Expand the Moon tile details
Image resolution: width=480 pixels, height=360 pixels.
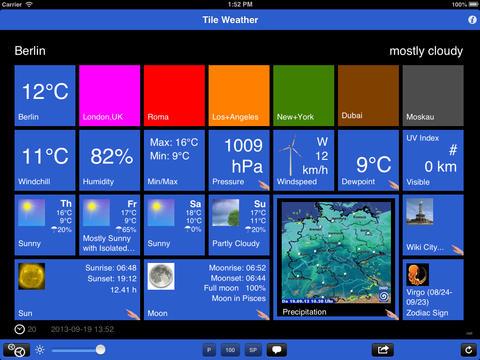207,290
